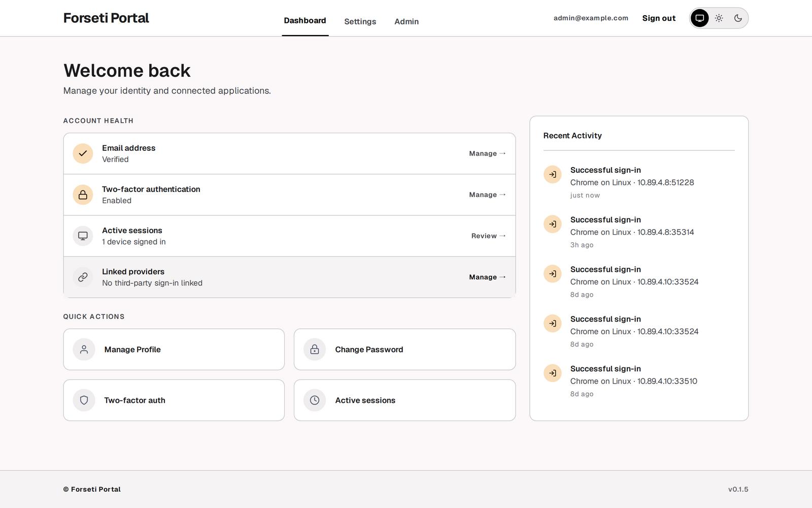812x508 pixels.
Task: Select the system theme monitor icon
Action: 699,18
